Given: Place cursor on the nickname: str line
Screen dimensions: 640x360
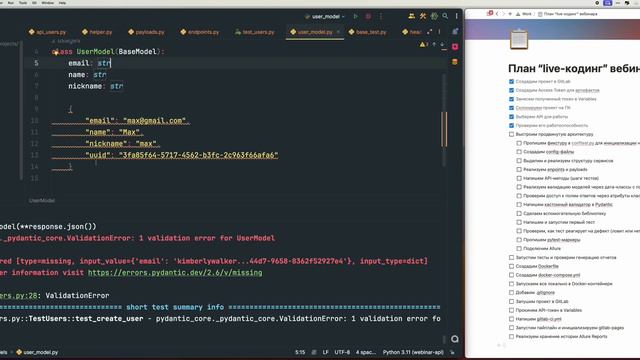Looking at the screenshot, I should tap(96, 86).
